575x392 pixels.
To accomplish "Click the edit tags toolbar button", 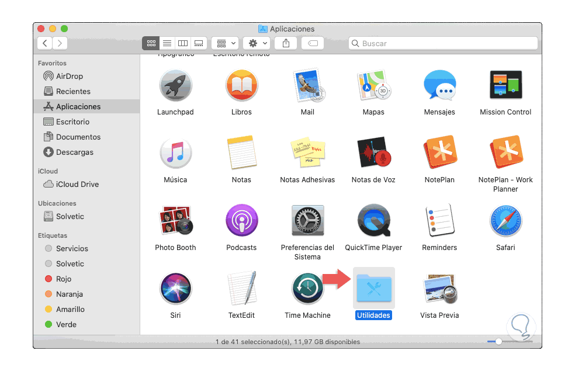I will tap(313, 43).
